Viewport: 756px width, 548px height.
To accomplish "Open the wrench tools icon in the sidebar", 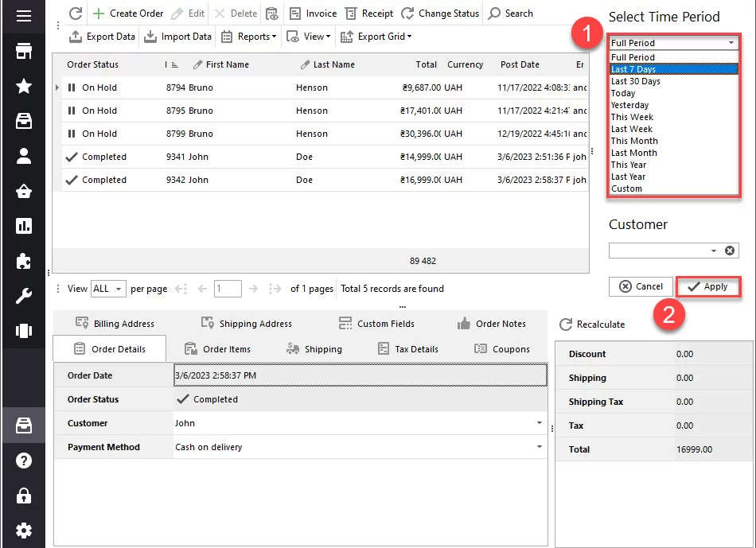I will click(24, 297).
